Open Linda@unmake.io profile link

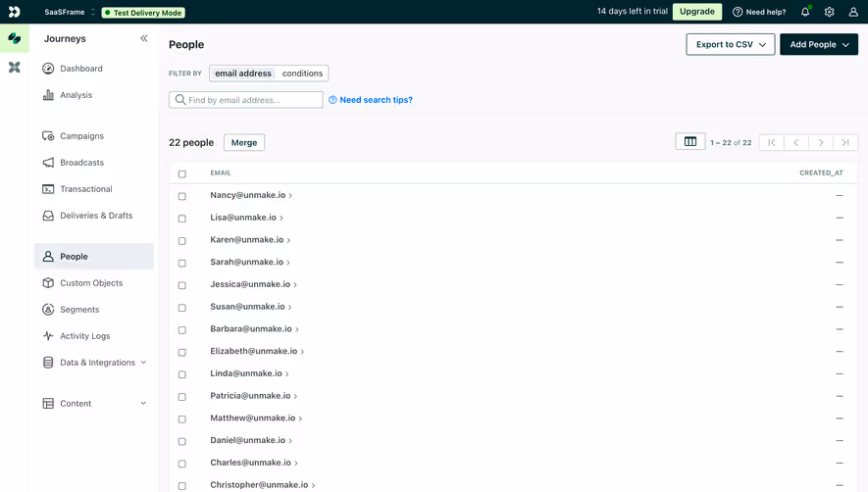(246, 373)
